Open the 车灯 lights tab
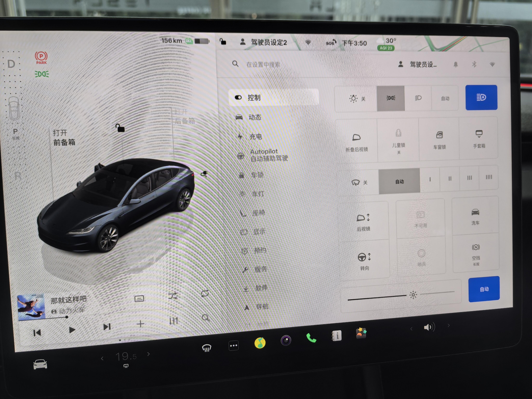532x399 pixels. (x=252, y=194)
